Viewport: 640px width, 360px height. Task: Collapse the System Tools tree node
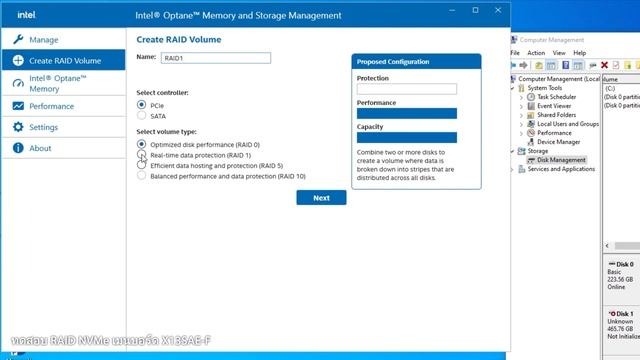[513, 88]
